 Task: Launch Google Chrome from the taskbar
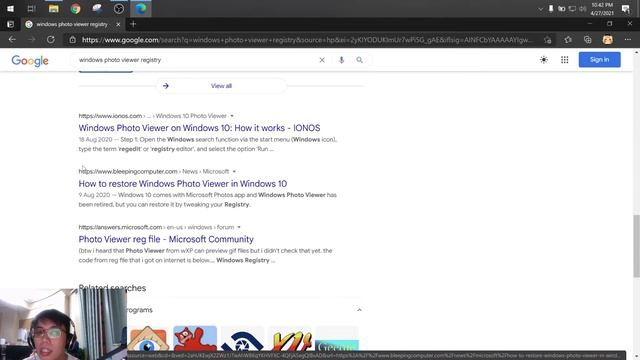tap(75, 9)
